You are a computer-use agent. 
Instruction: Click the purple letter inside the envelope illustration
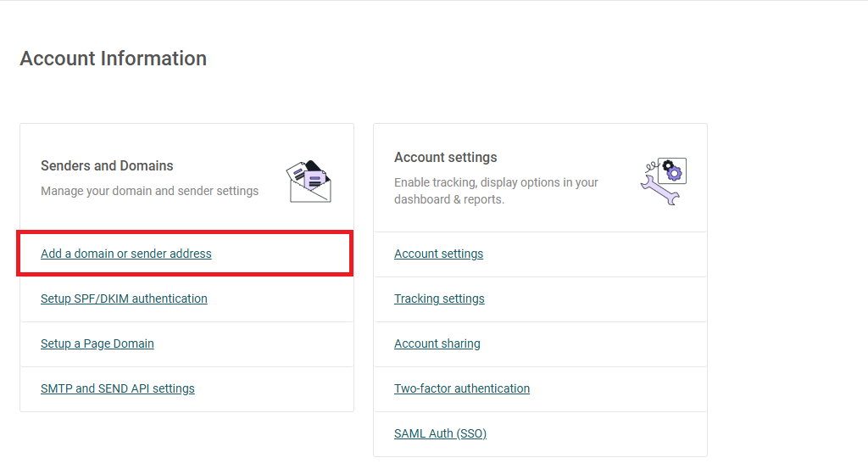click(315, 180)
